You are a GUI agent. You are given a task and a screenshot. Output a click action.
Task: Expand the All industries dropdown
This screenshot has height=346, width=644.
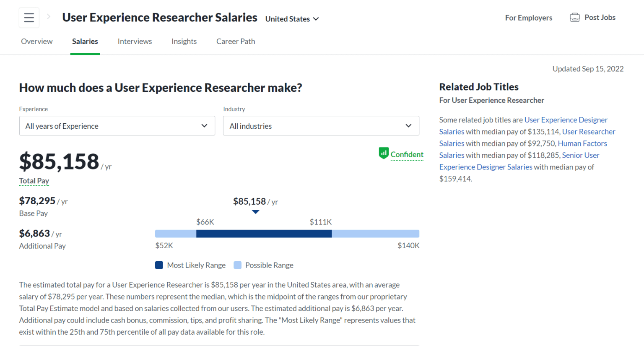[x=321, y=126]
